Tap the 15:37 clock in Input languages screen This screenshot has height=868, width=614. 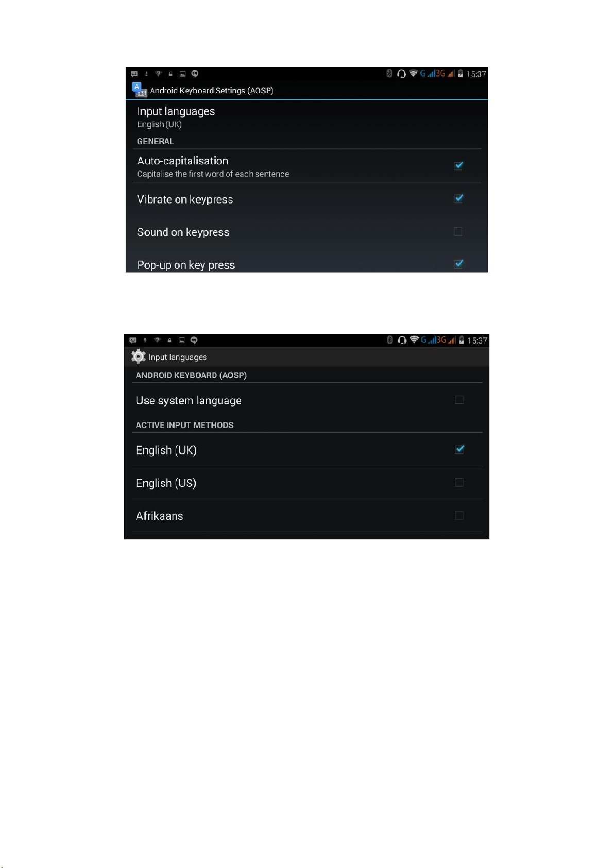click(x=477, y=341)
